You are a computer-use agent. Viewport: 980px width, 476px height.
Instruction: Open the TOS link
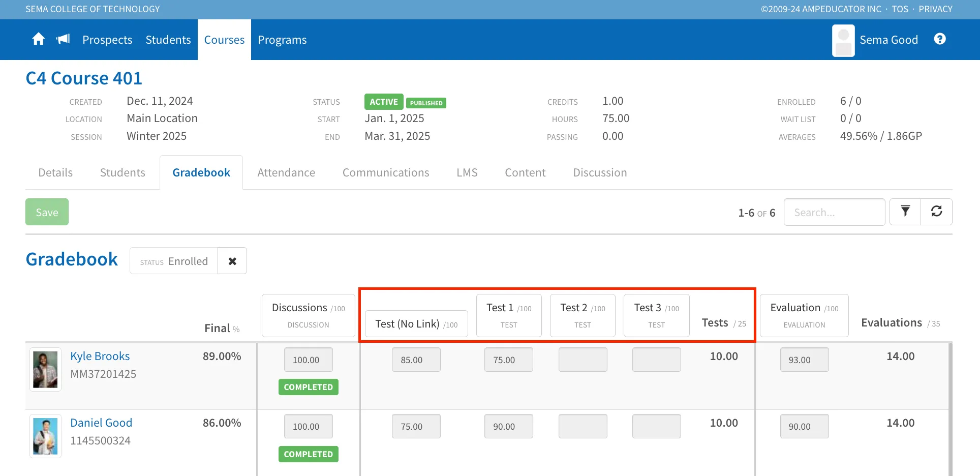tap(900, 9)
